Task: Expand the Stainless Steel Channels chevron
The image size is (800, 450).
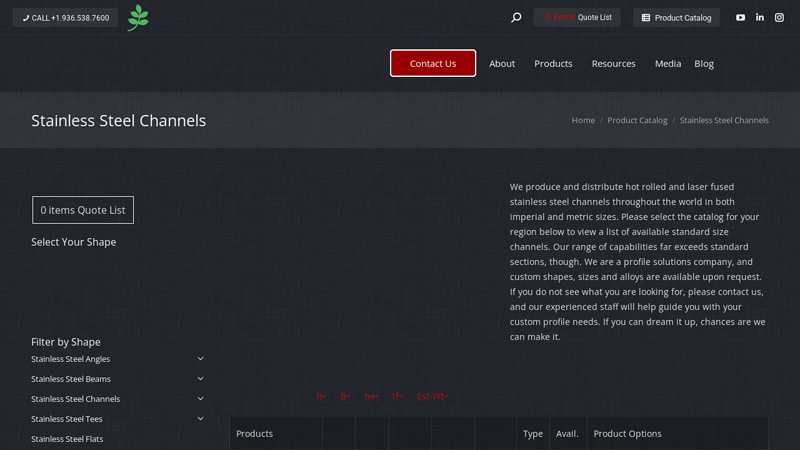Action: coord(200,399)
